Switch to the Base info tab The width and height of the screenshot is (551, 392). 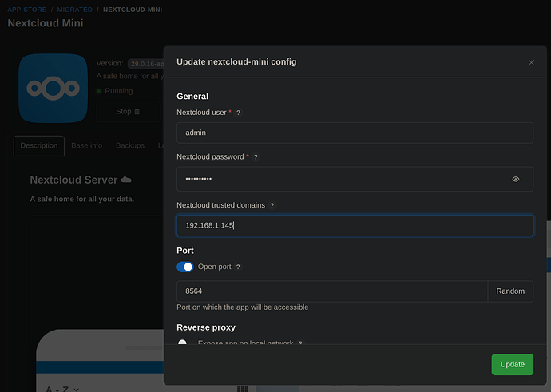86,145
